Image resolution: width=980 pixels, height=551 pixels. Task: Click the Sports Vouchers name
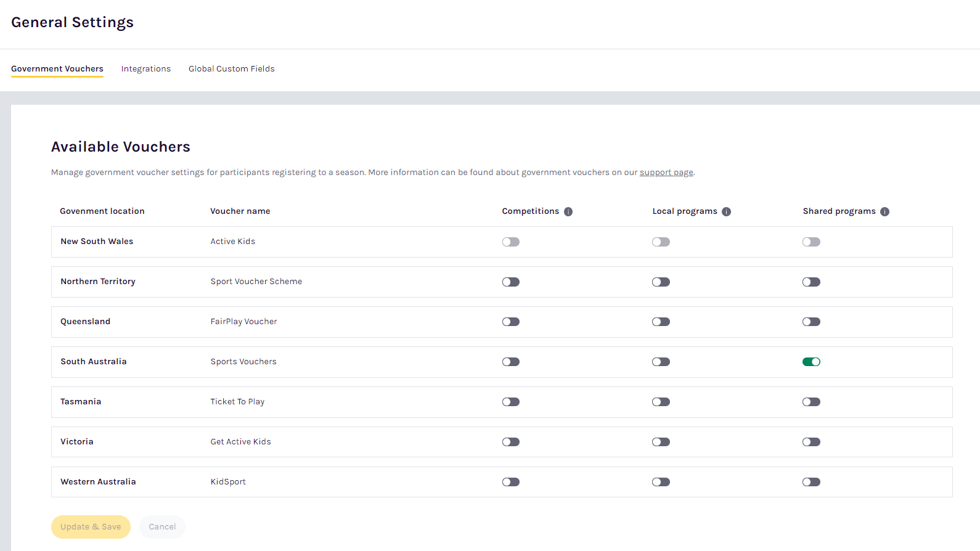click(243, 362)
